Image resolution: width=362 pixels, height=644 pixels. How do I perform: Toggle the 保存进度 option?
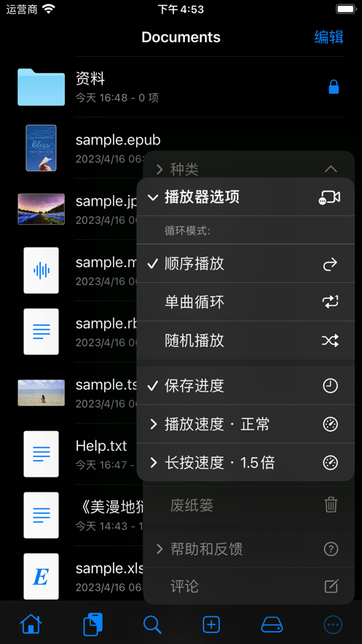pyautogui.click(x=245, y=386)
